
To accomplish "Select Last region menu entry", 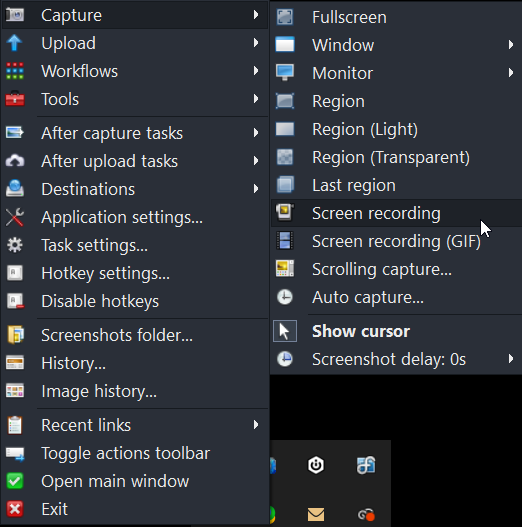I will [397, 185].
